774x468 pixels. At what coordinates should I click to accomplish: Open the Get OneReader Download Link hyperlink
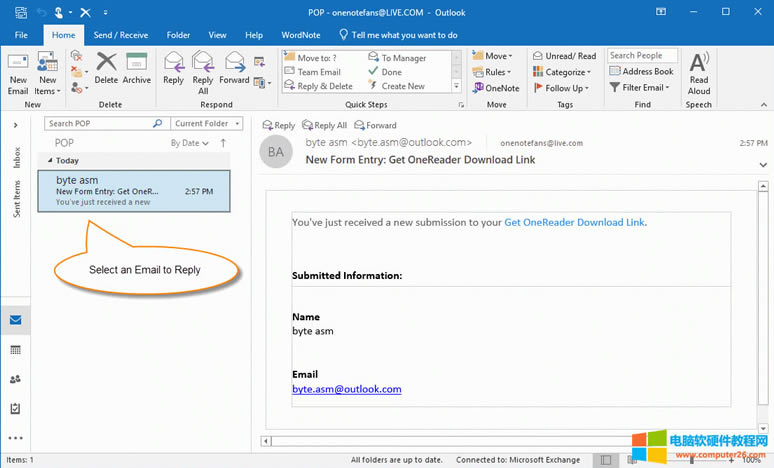coord(574,222)
